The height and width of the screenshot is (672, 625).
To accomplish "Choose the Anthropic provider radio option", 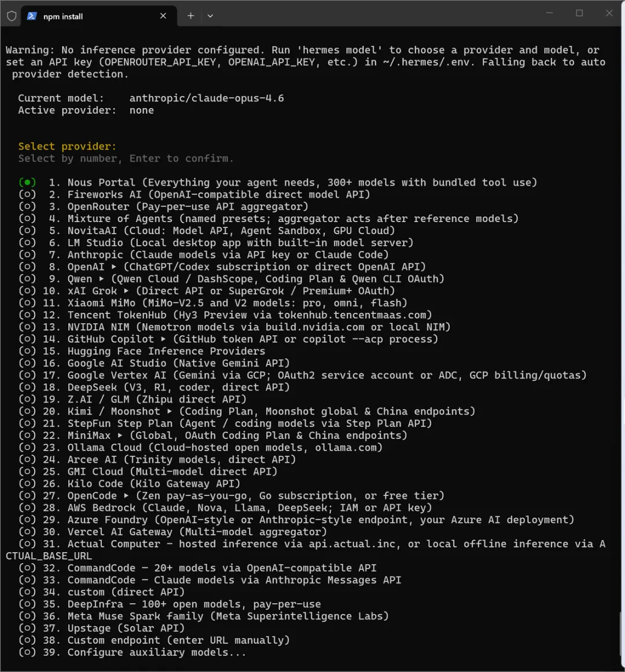I will (x=27, y=254).
